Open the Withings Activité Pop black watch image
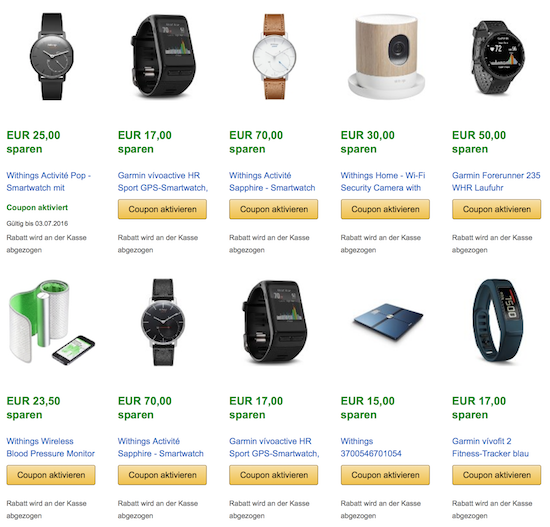Screen dimensions: 550x527 click(x=52, y=56)
